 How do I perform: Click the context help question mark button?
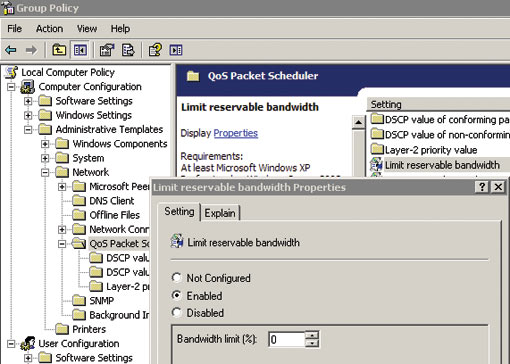pyautogui.click(x=482, y=187)
